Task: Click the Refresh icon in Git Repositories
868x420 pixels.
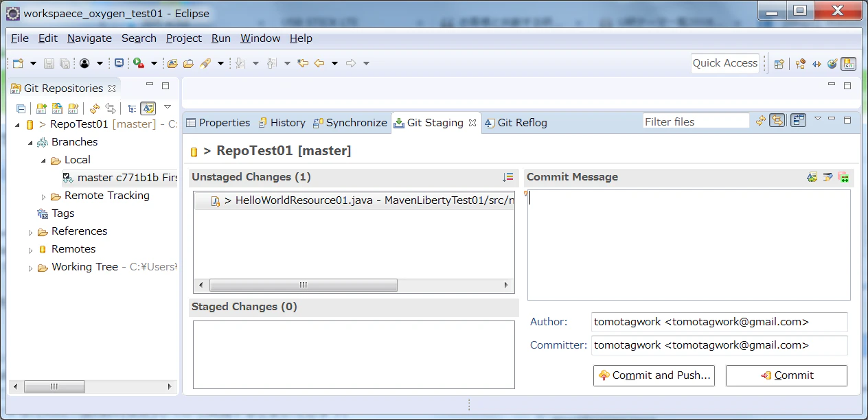Action: 95,108
